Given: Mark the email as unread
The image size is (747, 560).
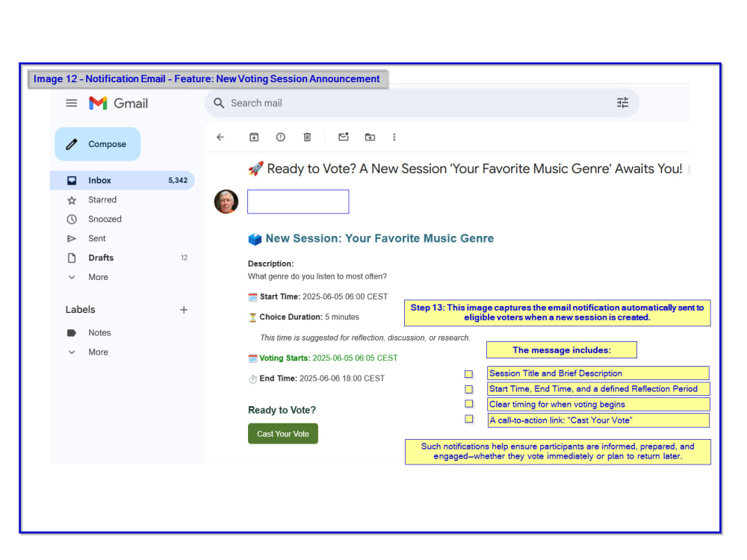Looking at the screenshot, I should pyautogui.click(x=344, y=137).
